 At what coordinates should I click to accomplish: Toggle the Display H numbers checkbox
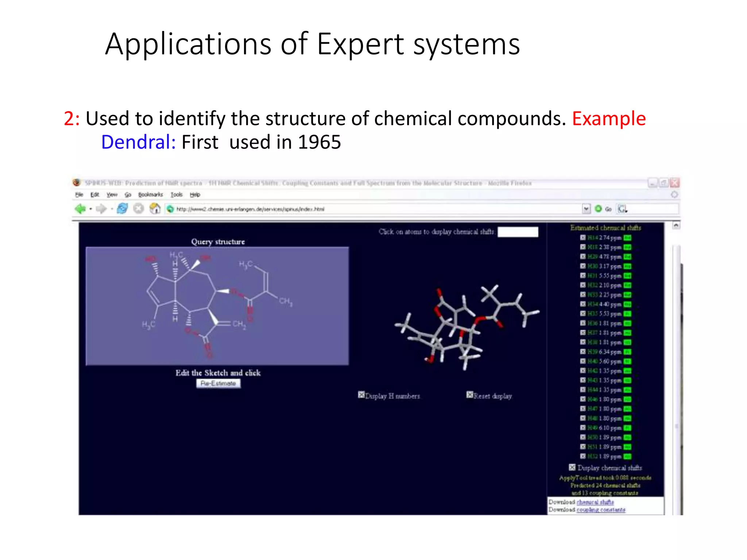tap(361, 395)
